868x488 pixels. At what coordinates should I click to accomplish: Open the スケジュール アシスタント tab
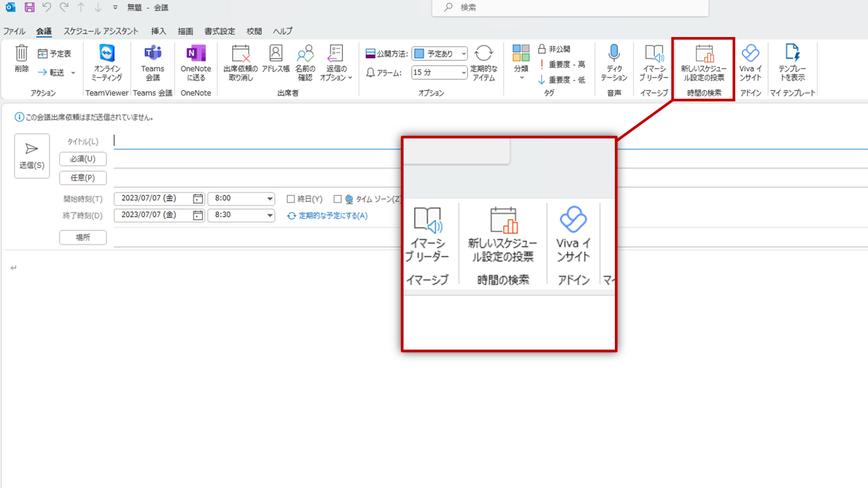(101, 31)
